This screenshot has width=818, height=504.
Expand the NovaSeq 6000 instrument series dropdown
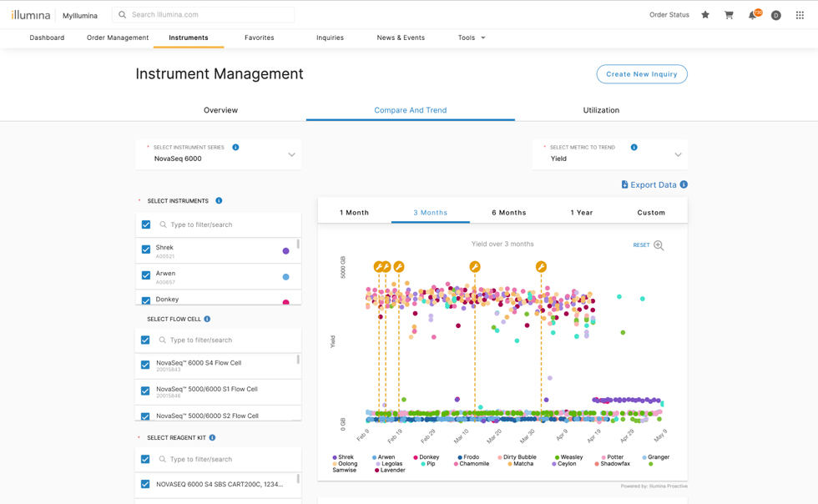[291, 155]
